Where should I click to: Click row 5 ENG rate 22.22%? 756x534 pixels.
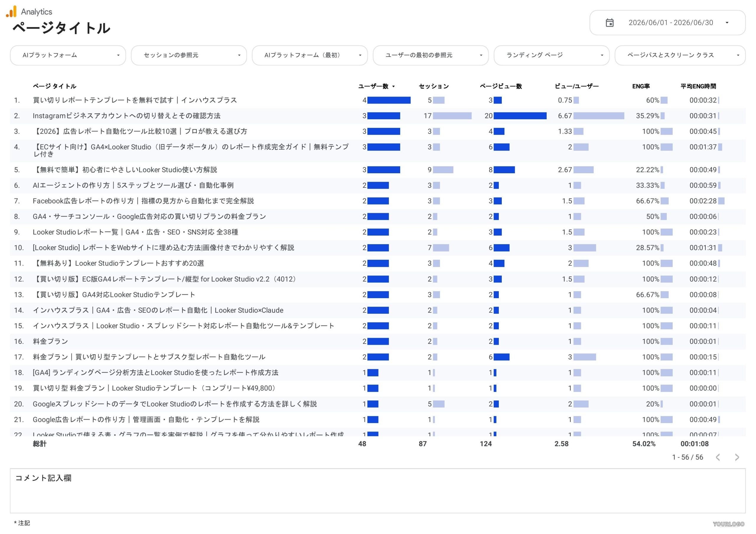pos(648,170)
